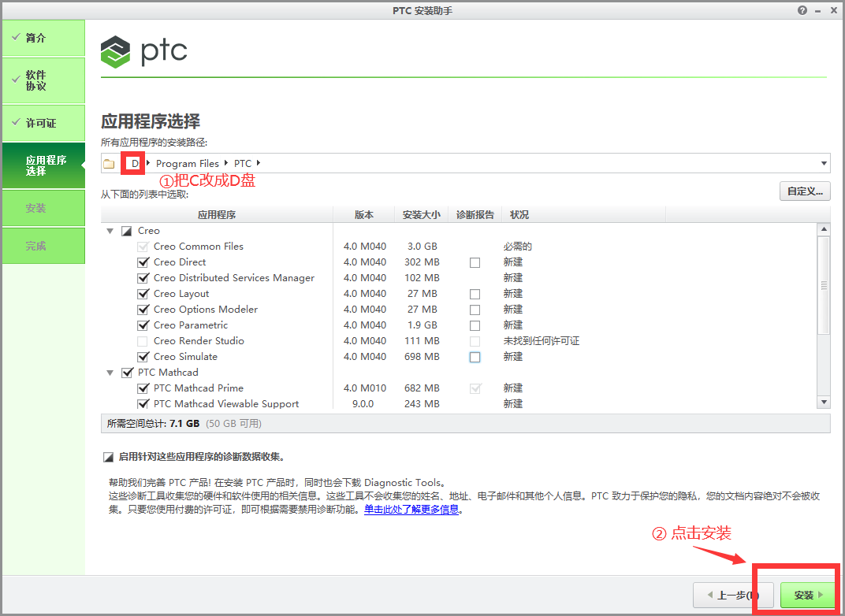
Task: Open the install path dropdown arrow
Action: pos(824,163)
